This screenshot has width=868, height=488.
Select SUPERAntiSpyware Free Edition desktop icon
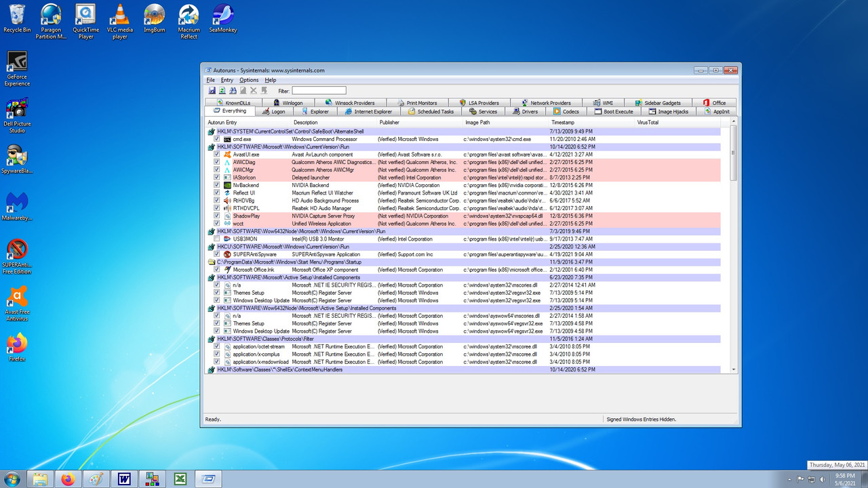[x=17, y=256]
